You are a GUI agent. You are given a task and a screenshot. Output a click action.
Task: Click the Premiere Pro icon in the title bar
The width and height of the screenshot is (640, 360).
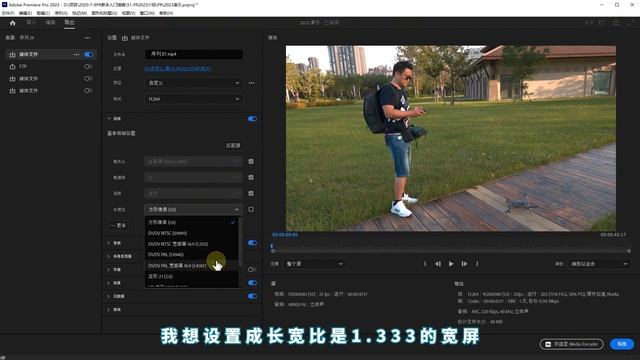click(x=4, y=4)
